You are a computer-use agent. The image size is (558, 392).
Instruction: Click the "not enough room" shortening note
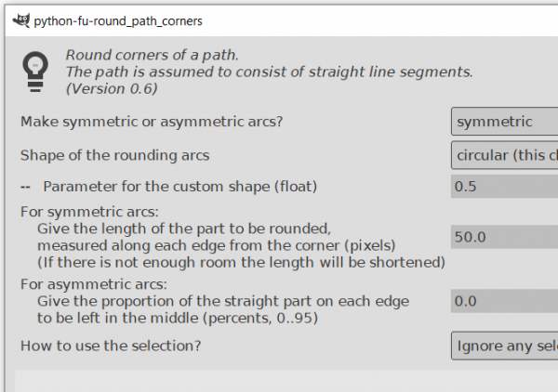(241, 262)
